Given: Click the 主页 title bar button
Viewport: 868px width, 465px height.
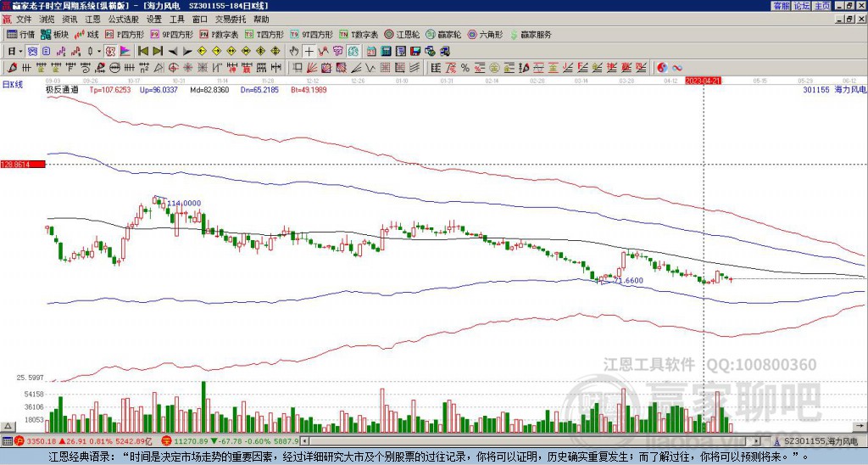Looking at the screenshot, I should pos(821,6).
